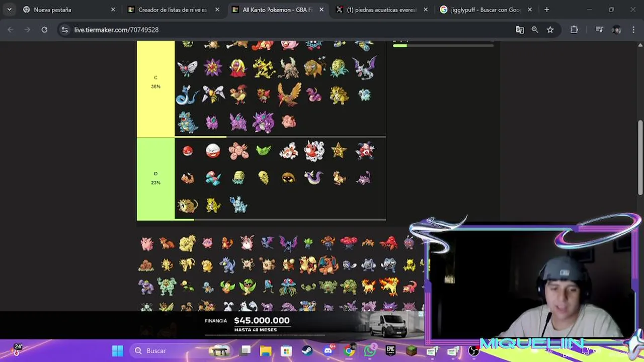
Task: Open WhatsApp from the taskbar
Action: pos(370,350)
